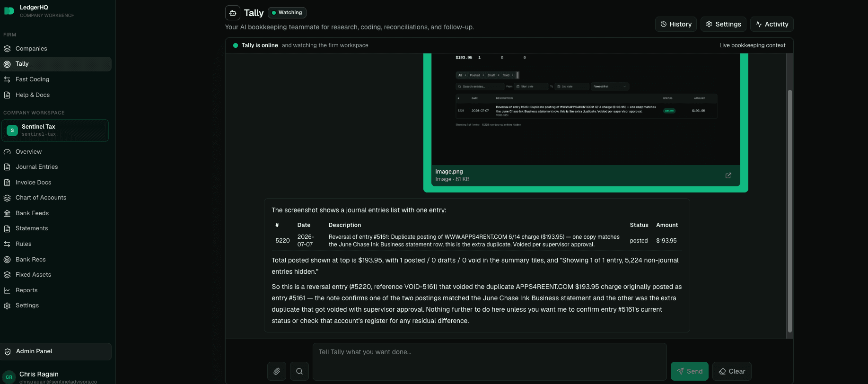
Task: Open the Sentinel Tax workspace selector
Action: (55, 131)
